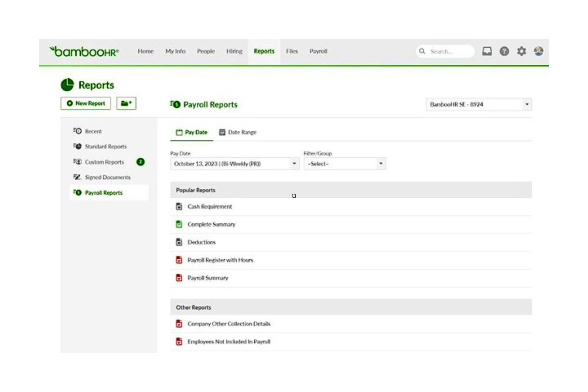Open the inbox tray icon
The height and width of the screenshot is (392, 588).
pos(487,51)
